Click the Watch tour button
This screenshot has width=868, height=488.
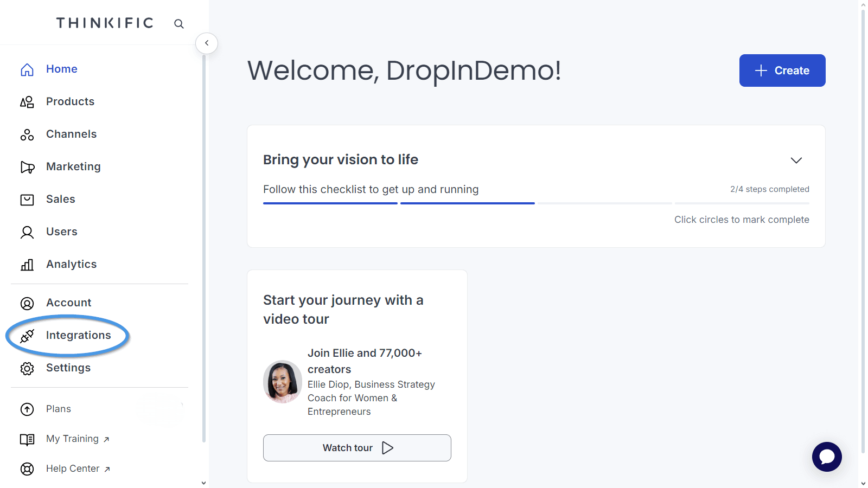[357, 448]
